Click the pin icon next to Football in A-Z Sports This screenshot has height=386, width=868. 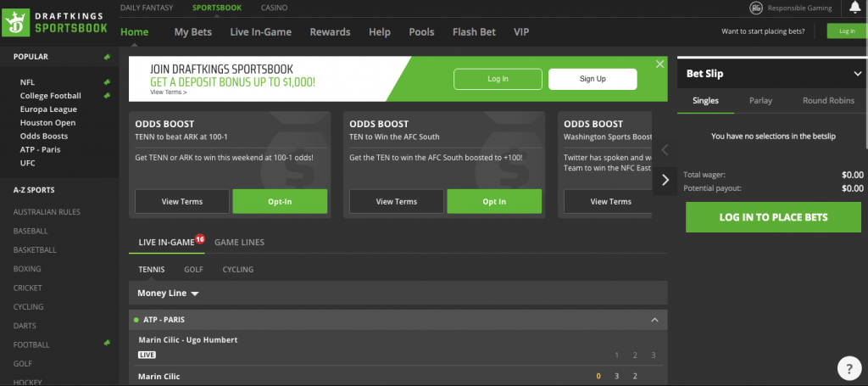tap(106, 344)
